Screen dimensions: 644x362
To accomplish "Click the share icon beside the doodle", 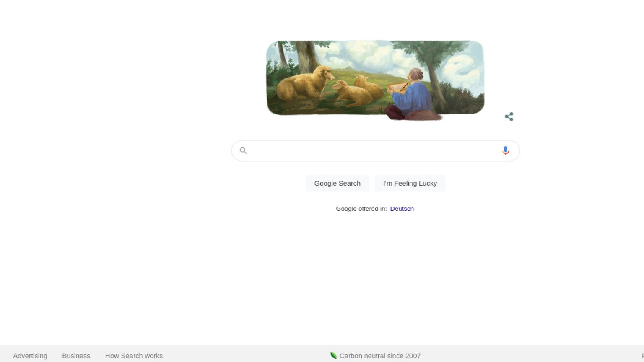I will [x=509, y=116].
